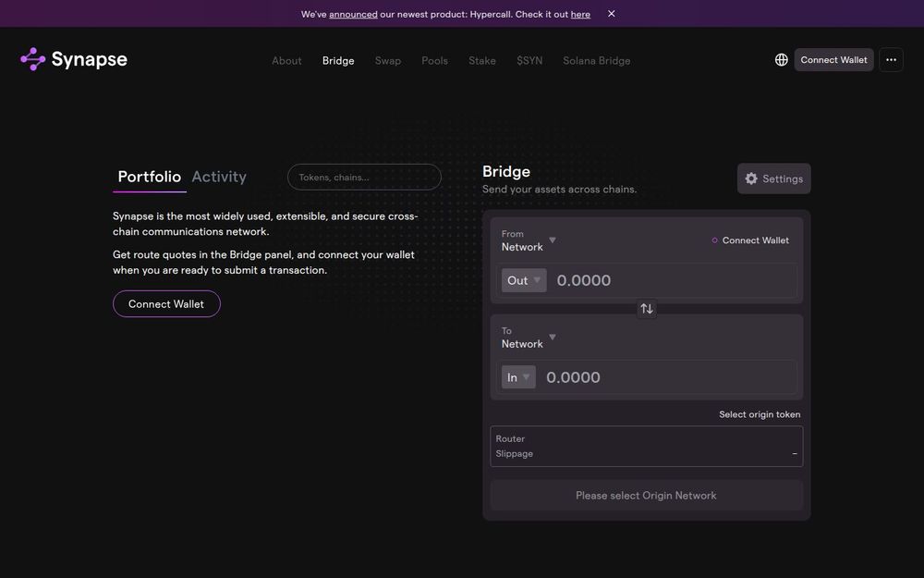This screenshot has width=924, height=578.
Task: Follow the 'announced' link in banner
Action: [x=353, y=14]
